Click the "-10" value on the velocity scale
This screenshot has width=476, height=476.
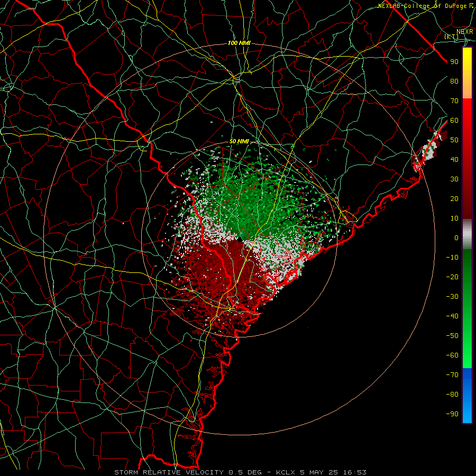tap(452, 258)
